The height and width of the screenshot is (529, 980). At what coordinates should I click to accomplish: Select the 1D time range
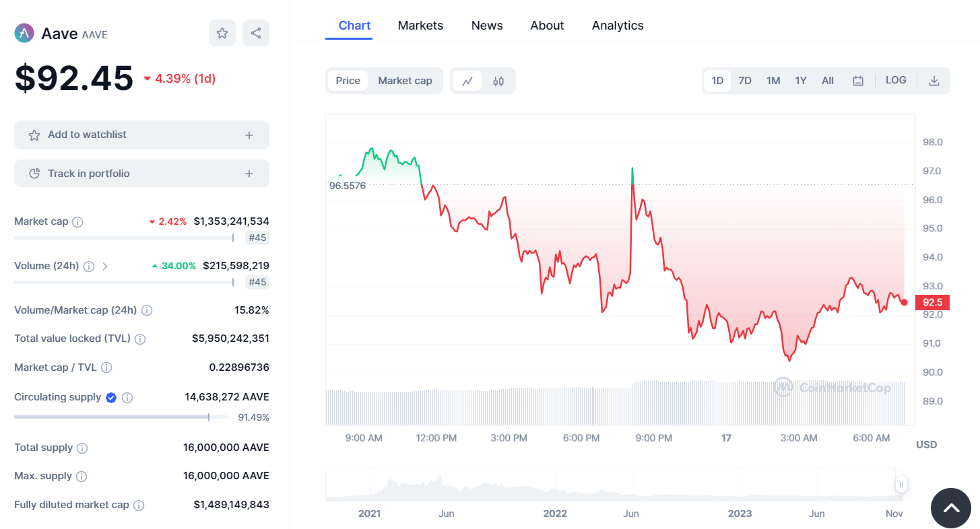(x=717, y=81)
